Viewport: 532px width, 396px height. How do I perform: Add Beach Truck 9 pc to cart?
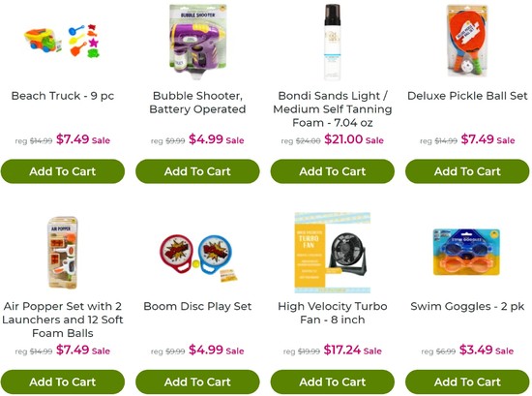(63, 171)
